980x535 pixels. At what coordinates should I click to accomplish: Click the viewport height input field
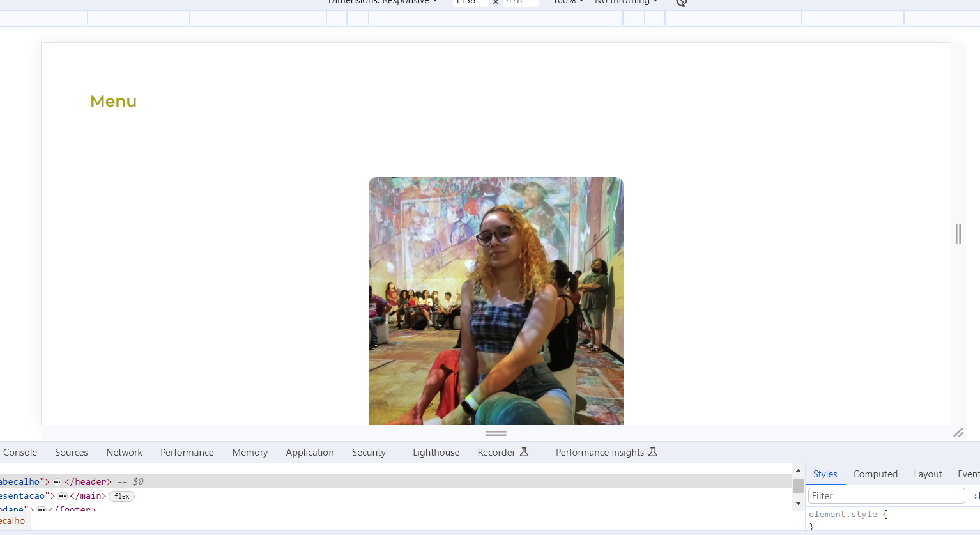click(x=520, y=3)
